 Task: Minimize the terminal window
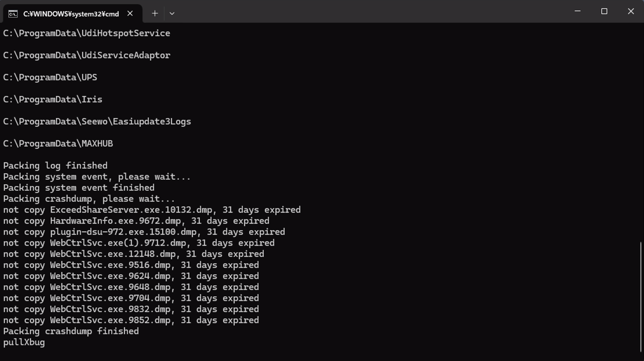pos(577,11)
